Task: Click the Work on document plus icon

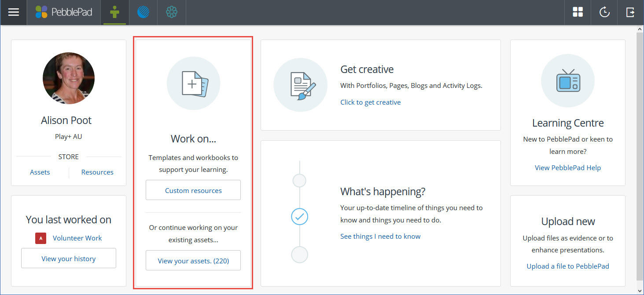Action: [x=193, y=83]
